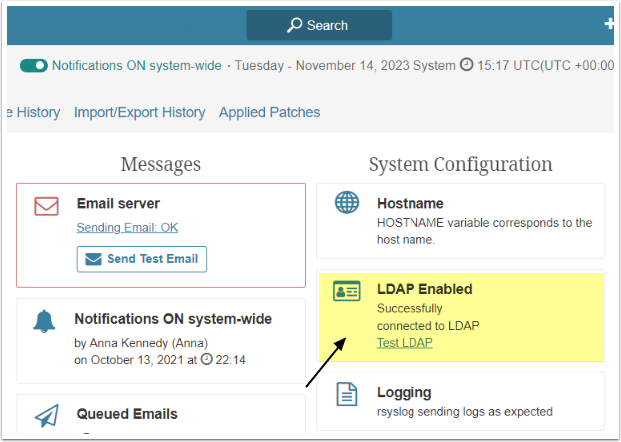This screenshot has height=442, width=621.
Task: Click the Test LDAP link
Action: [404, 343]
